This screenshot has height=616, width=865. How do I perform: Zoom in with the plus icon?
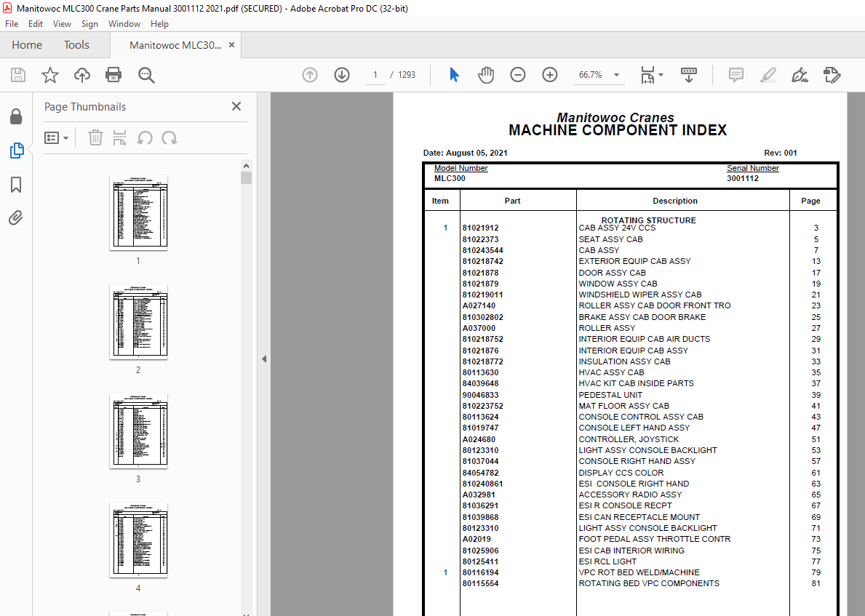549,75
